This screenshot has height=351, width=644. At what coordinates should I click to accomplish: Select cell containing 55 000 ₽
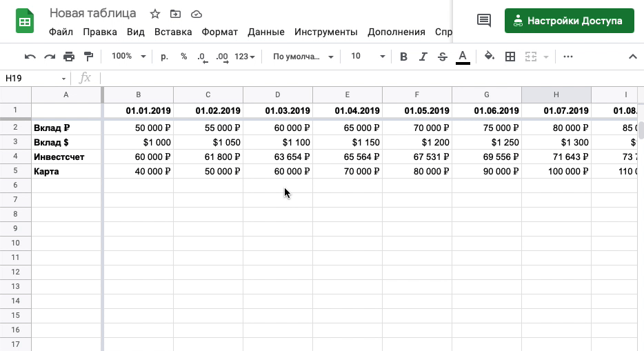pyautogui.click(x=208, y=128)
